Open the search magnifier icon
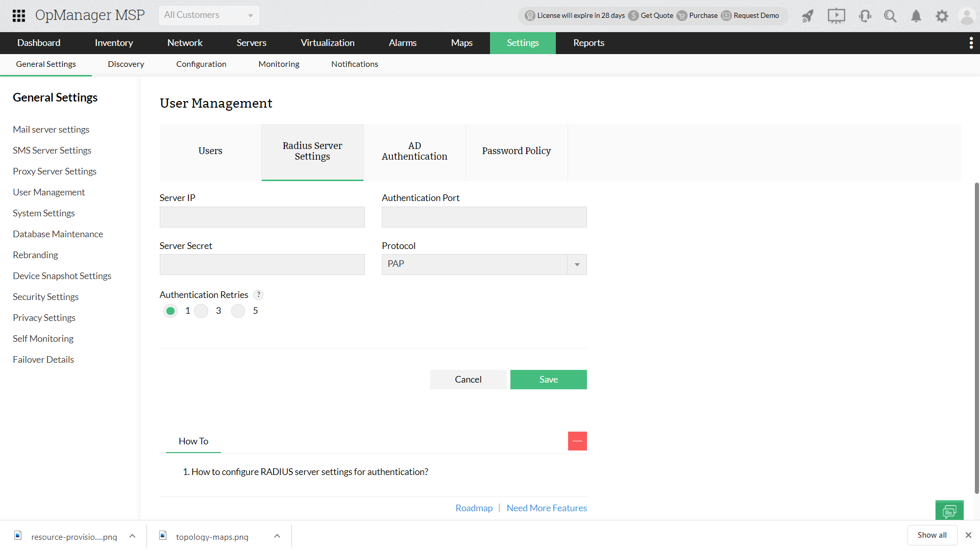980x551 pixels. coord(890,16)
